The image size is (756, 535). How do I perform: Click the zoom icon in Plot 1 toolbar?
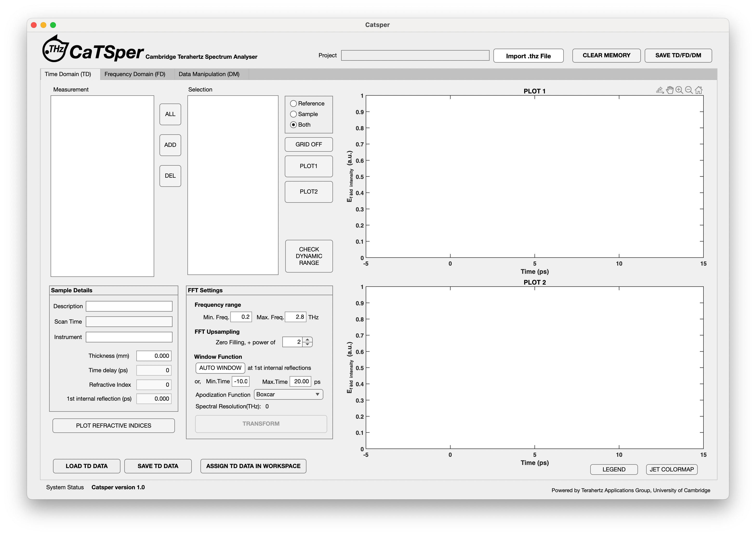[679, 91]
